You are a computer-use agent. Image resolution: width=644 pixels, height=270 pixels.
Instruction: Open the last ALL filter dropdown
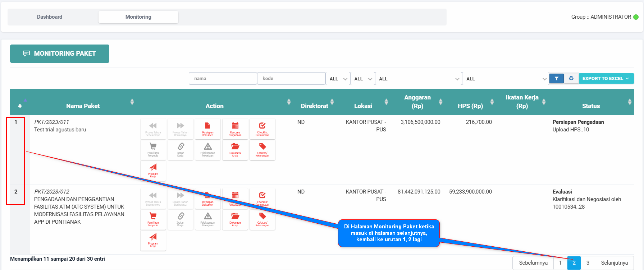505,79
